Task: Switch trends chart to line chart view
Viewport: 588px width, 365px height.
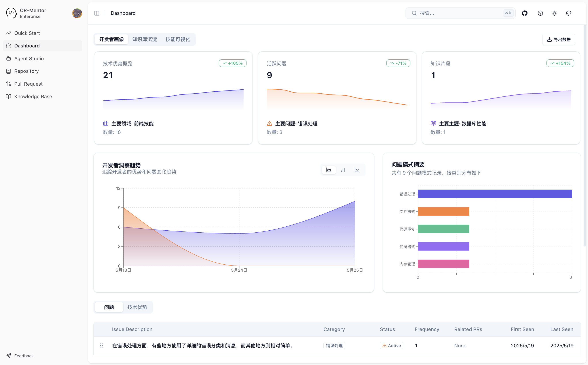Action: 357,170
